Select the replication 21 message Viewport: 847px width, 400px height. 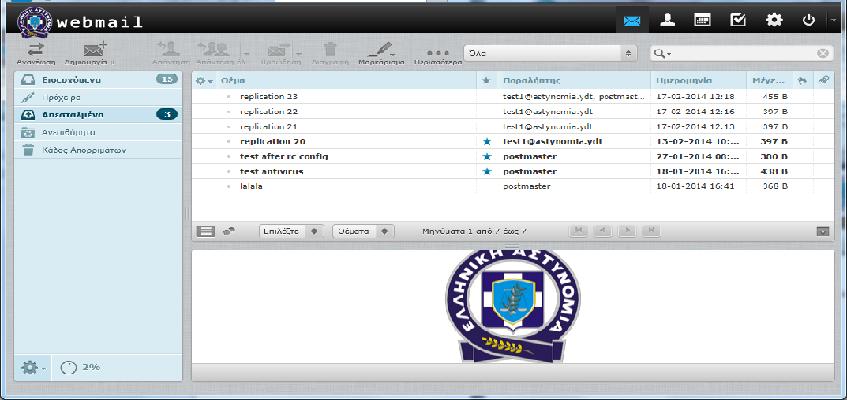point(512,126)
